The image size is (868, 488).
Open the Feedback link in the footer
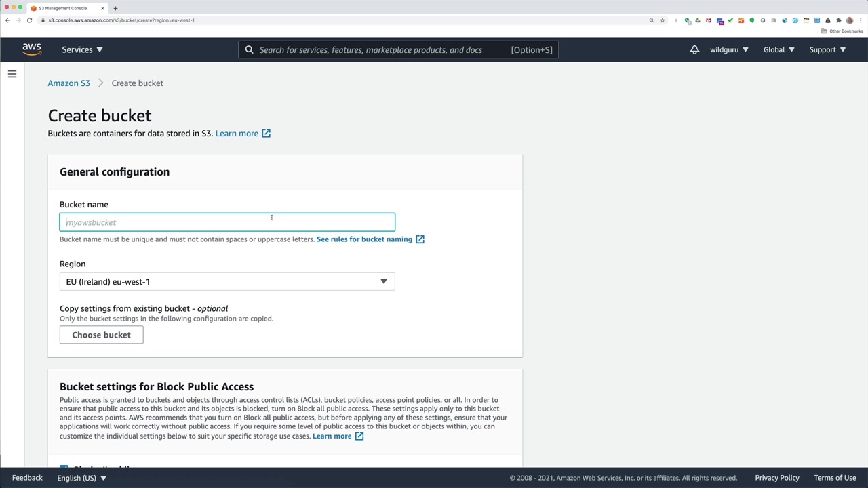(27, 478)
